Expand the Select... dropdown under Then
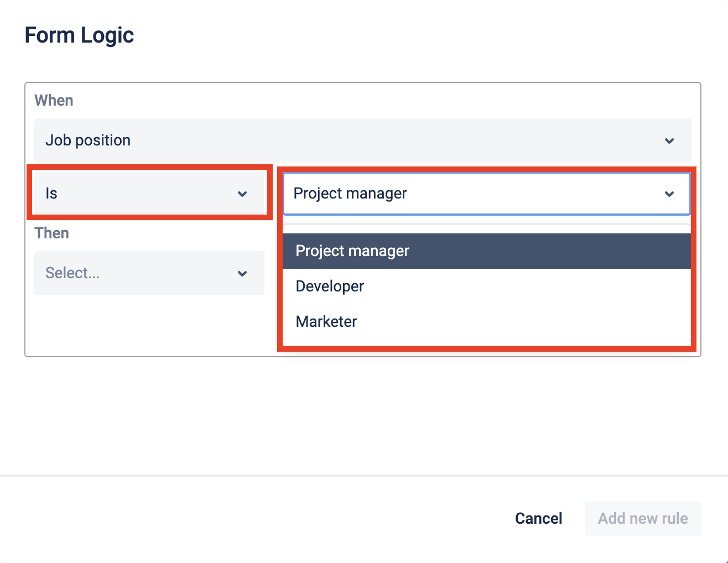728x563 pixels. [x=149, y=273]
